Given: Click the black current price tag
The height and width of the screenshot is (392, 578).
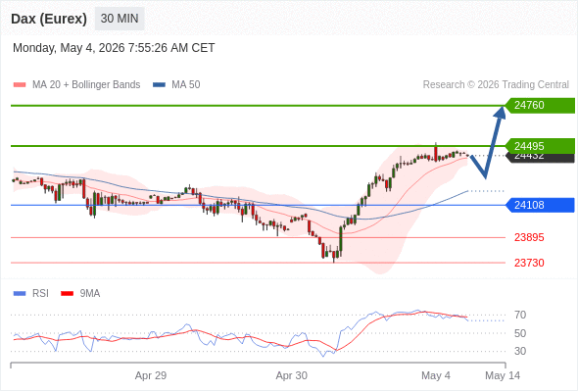Looking at the screenshot, I should pos(540,158).
